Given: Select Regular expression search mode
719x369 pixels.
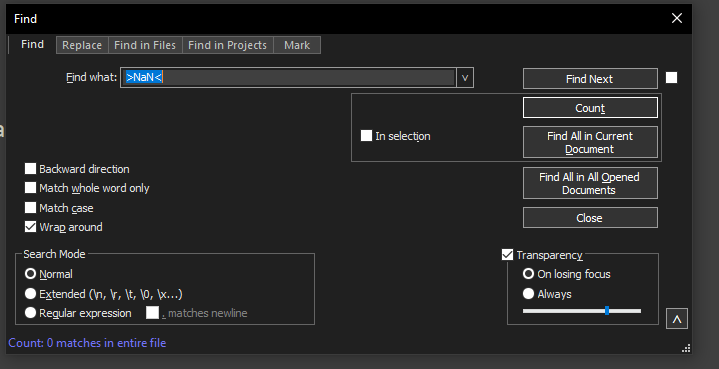Looking at the screenshot, I should click(x=30, y=313).
